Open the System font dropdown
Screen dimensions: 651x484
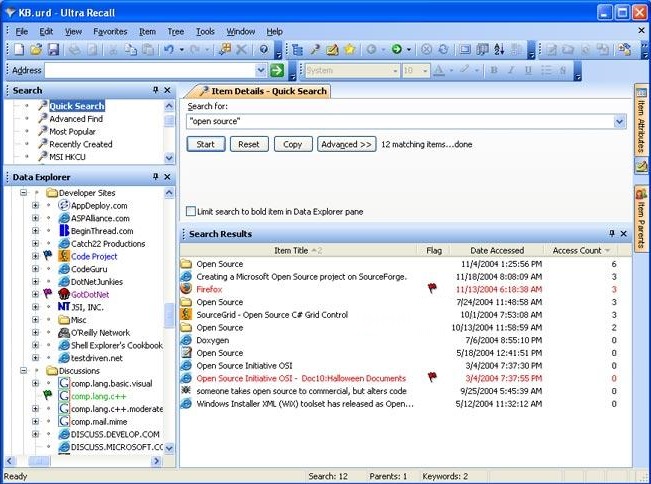[x=395, y=71]
